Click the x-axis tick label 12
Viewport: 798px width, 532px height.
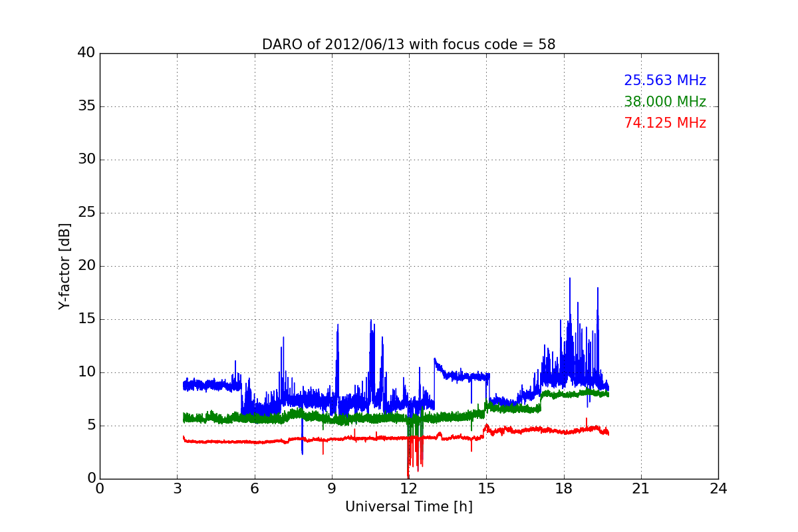[x=409, y=489]
